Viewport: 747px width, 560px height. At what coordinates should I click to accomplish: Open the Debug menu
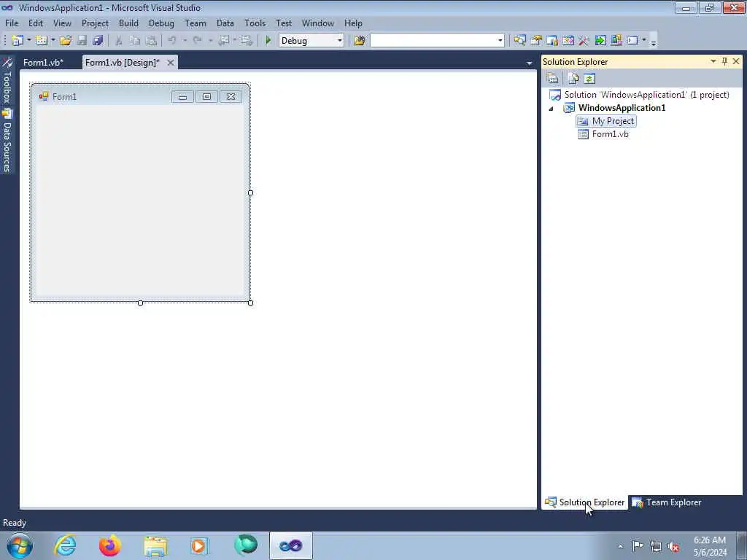pos(161,23)
